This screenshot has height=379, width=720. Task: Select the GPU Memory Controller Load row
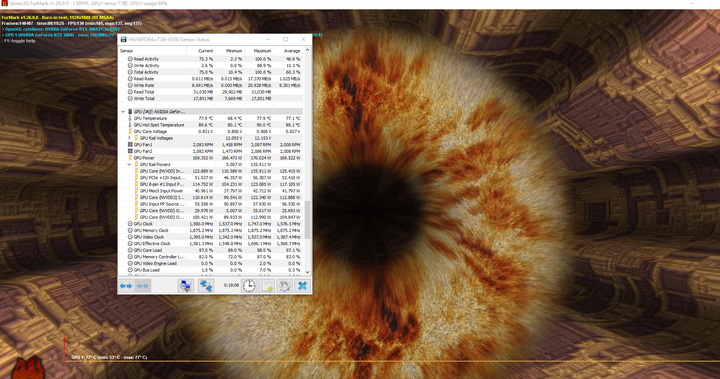tap(211, 257)
